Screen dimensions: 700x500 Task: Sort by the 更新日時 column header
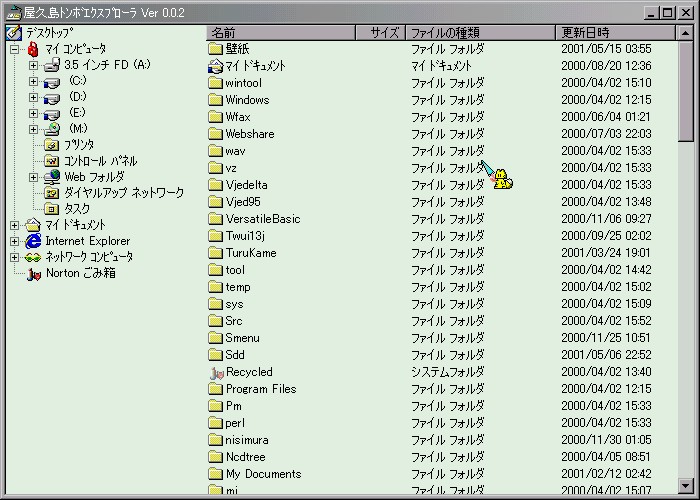[x=616, y=33]
